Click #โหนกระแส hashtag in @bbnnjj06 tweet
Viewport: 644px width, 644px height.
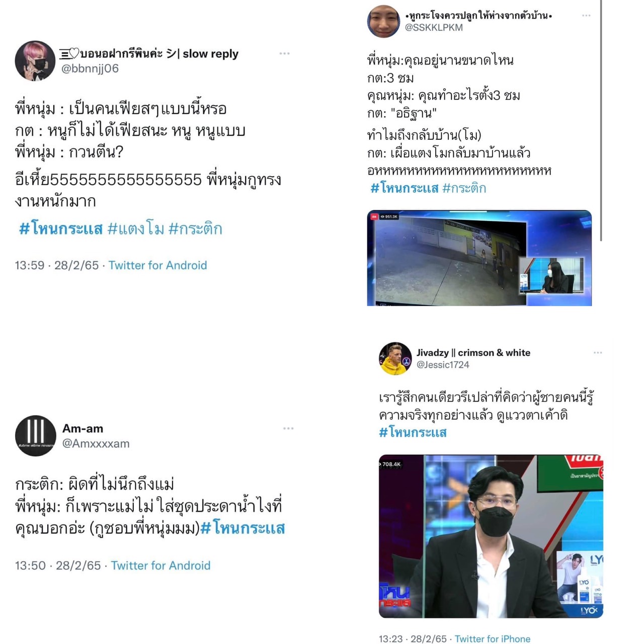tap(61, 229)
